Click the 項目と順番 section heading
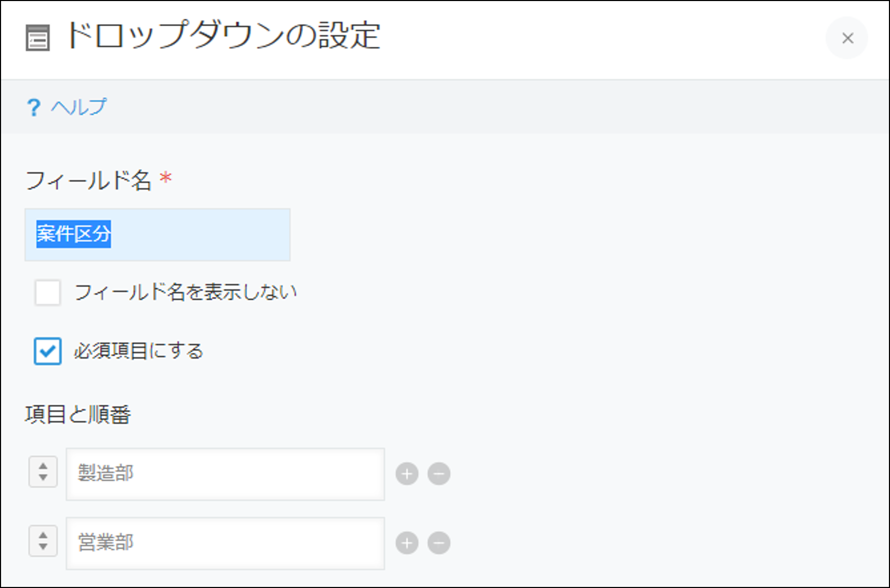The height and width of the screenshot is (588, 890). coord(78,415)
